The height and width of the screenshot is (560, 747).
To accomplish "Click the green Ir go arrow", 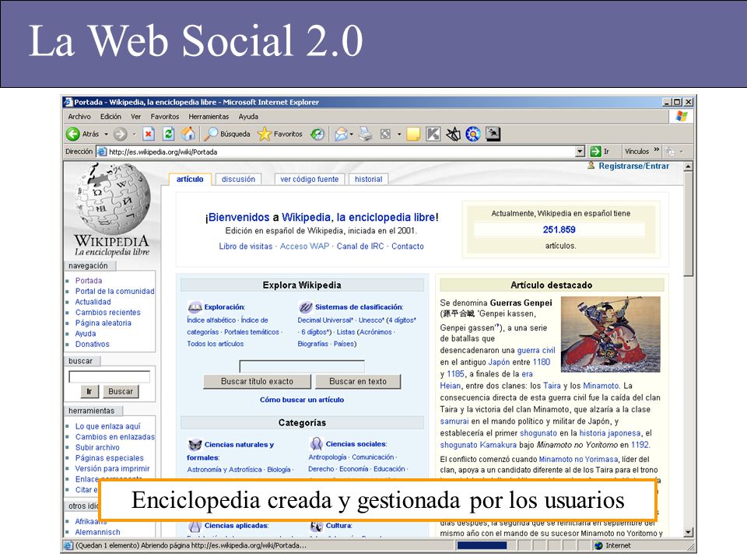I will pos(595,152).
